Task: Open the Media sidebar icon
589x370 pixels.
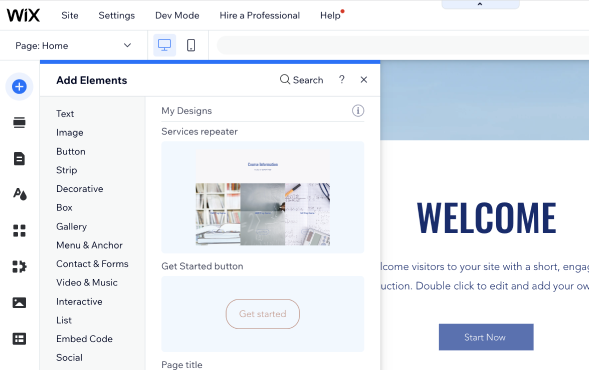Action: (19, 302)
